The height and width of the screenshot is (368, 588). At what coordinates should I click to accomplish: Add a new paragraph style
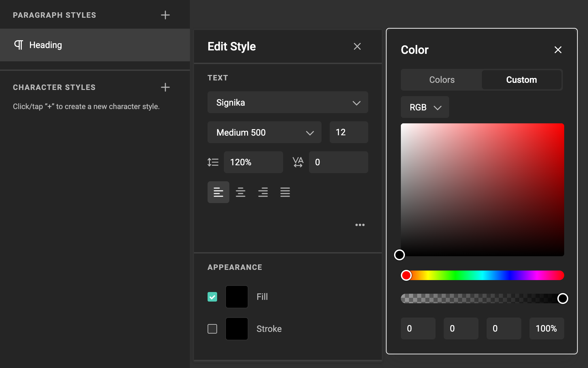tap(165, 15)
